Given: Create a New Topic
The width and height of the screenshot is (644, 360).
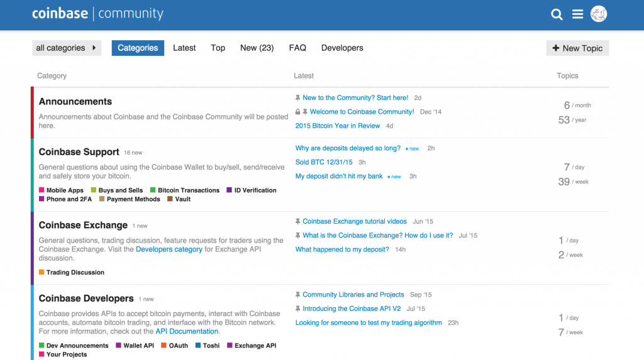Looking at the screenshot, I should click(577, 48).
